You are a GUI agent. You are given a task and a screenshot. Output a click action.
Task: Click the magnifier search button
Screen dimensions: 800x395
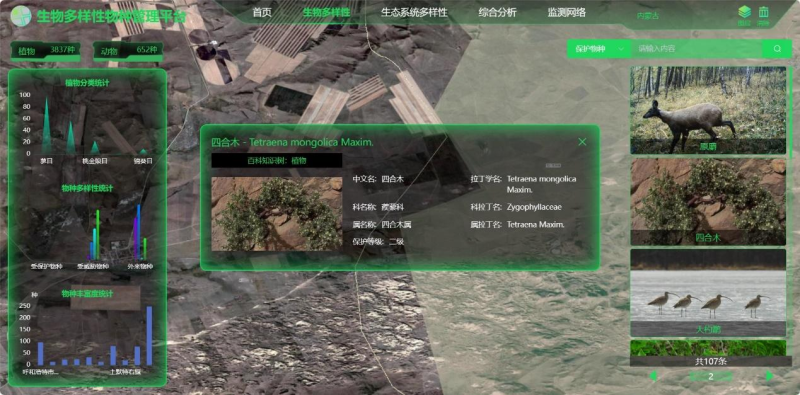tap(777, 49)
